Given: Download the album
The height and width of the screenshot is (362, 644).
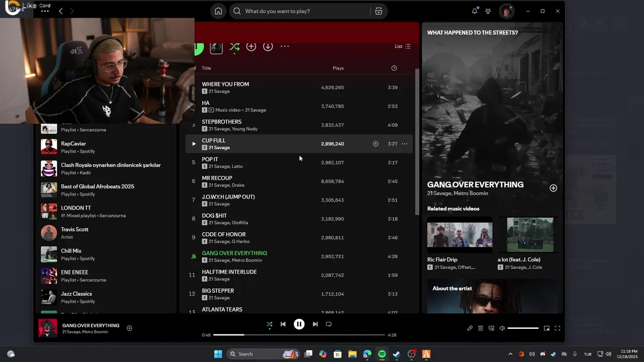Looking at the screenshot, I should pos(268,46).
